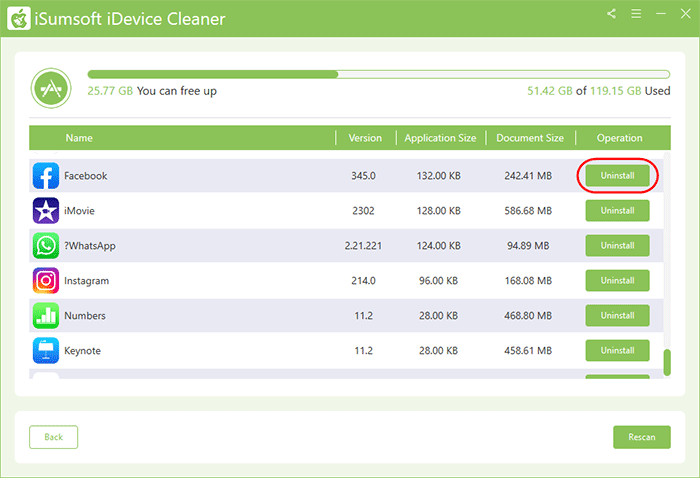The image size is (700, 478).
Task: Select the iMovie name text
Action: 79,211
